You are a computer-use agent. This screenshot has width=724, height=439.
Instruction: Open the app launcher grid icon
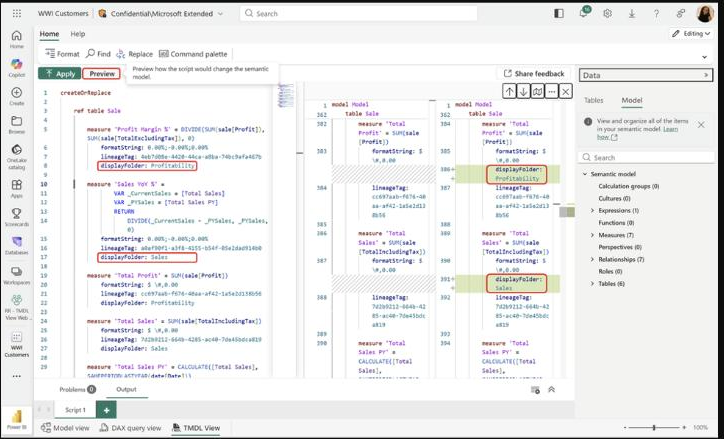(x=17, y=13)
